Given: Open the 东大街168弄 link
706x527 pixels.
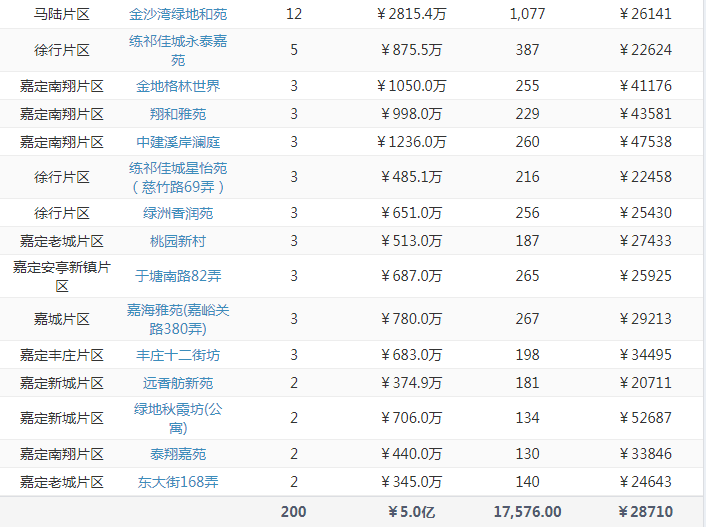Looking at the screenshot, I should (x=178, y=482).
